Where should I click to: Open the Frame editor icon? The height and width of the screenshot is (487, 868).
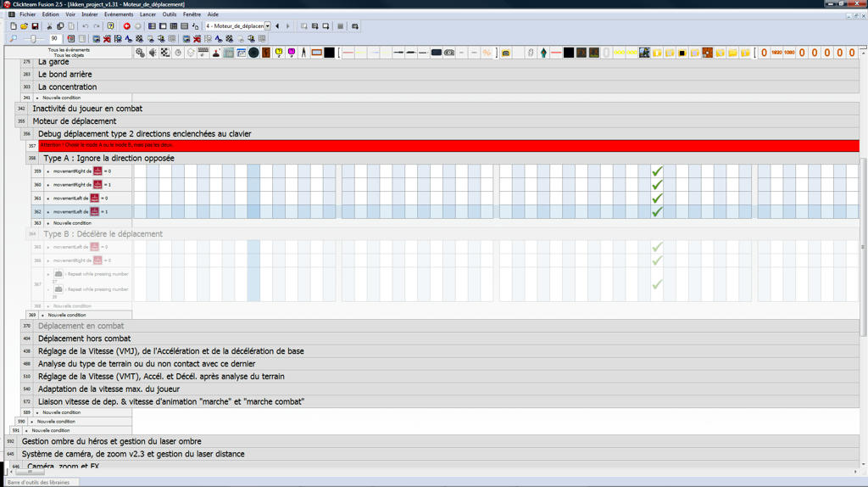tap(163, 26)
